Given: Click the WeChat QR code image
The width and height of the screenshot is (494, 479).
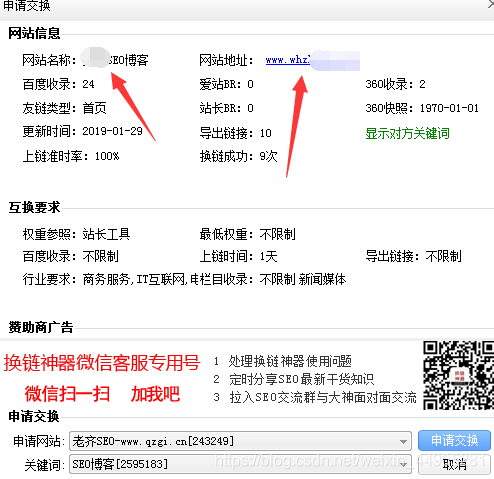Looking at the screenshot, I should coord(458,375).
